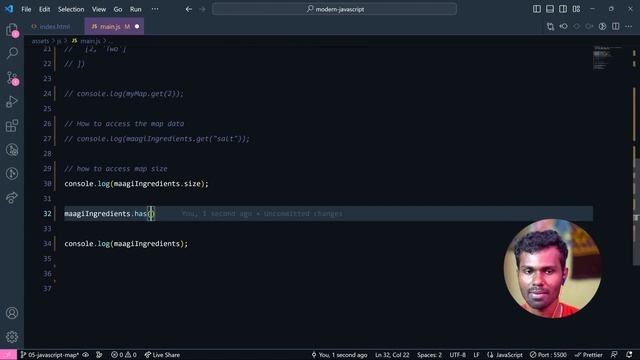Click the eye icon next to branch name

point(85,355)
